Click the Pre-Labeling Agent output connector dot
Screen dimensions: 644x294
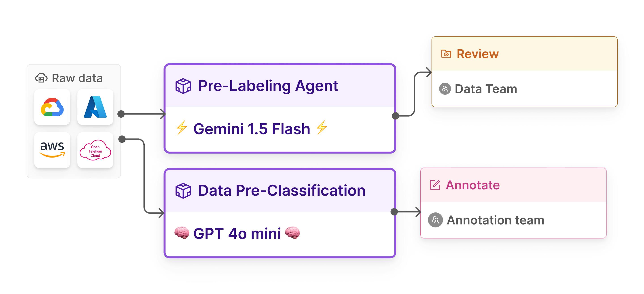tap(396, 116)
